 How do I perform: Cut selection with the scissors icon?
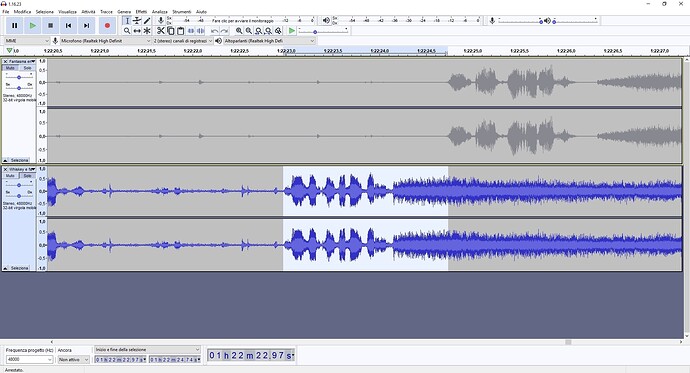(x=161, y=31)
